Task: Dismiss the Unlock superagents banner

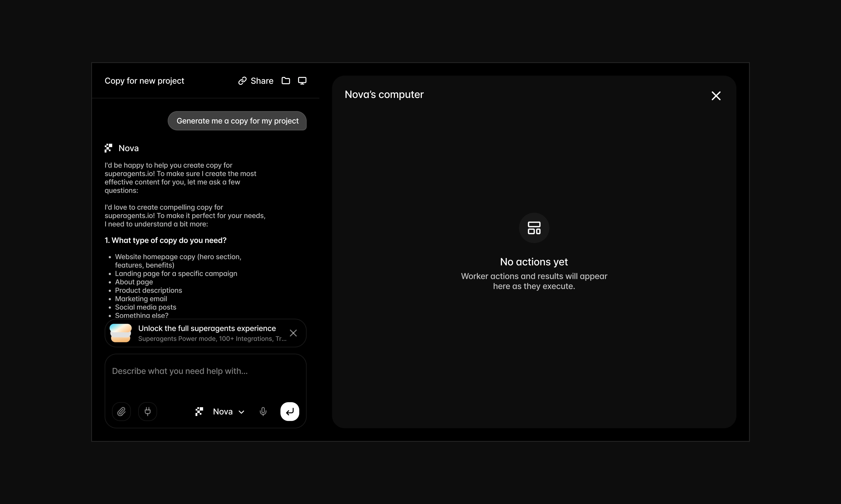Action: [x=293, y=333]
